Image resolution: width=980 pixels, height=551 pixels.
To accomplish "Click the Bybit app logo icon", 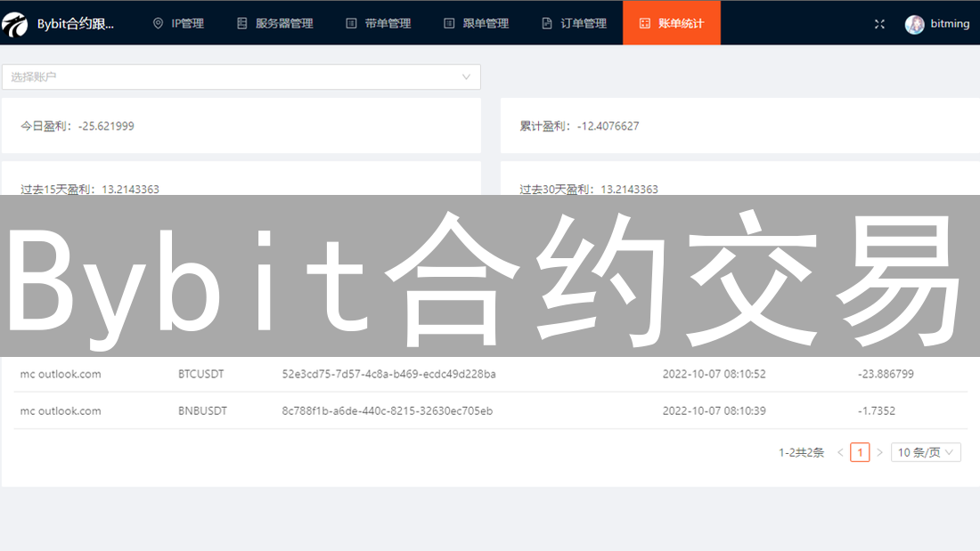I will [x=14, y=24].
